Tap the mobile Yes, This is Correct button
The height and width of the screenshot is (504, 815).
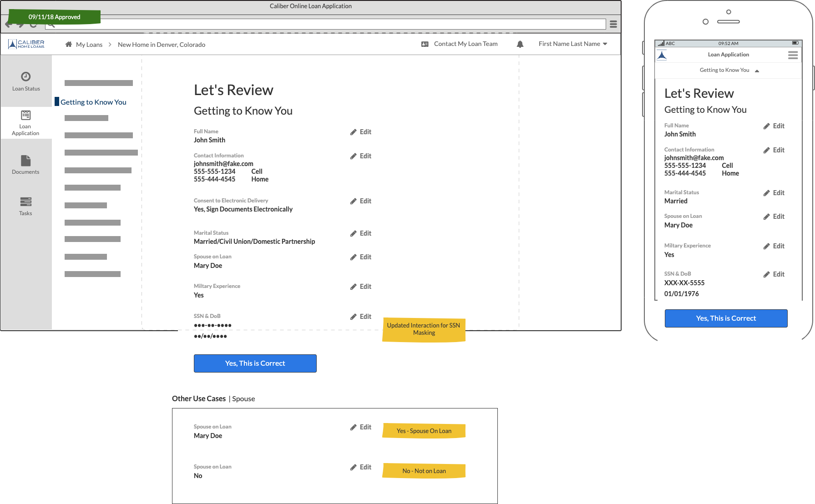[x=726, y=318]
